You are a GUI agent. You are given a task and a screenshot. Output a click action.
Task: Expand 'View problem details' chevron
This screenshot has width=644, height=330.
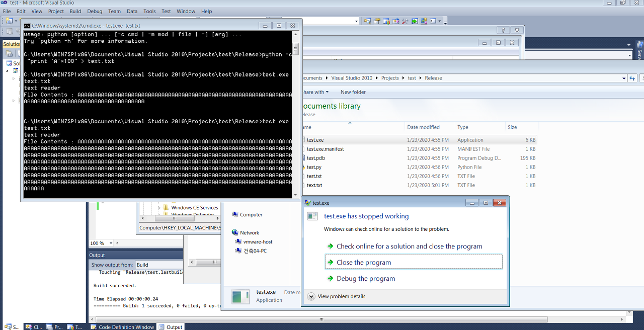coord(311,296)
